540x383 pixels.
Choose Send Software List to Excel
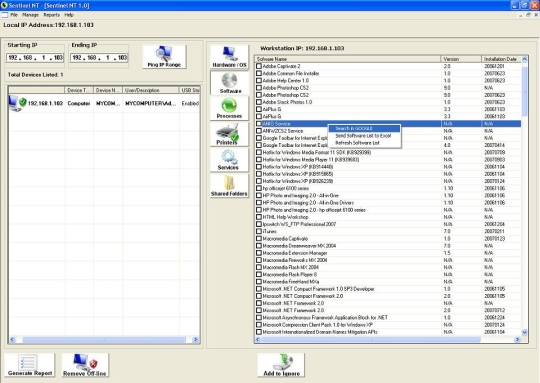tap(364, 136)
